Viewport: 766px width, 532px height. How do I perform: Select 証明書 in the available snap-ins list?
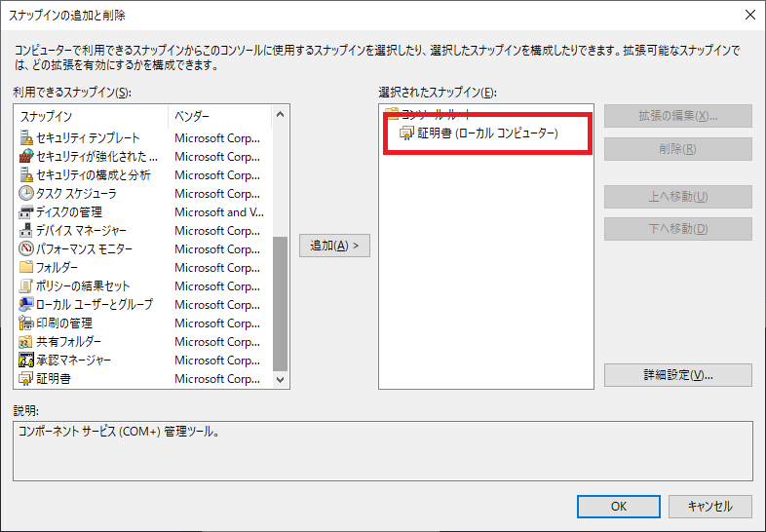pyautogui.click(x=53, y=379)
